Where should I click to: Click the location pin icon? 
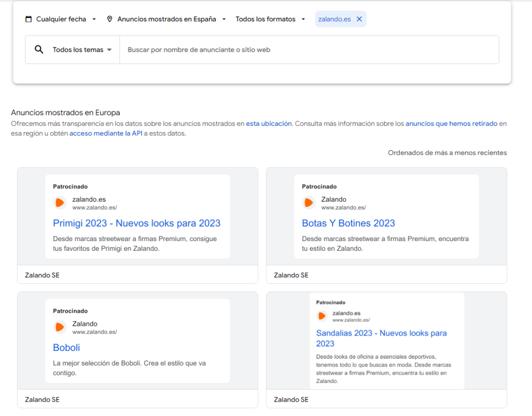pos(109,19)
